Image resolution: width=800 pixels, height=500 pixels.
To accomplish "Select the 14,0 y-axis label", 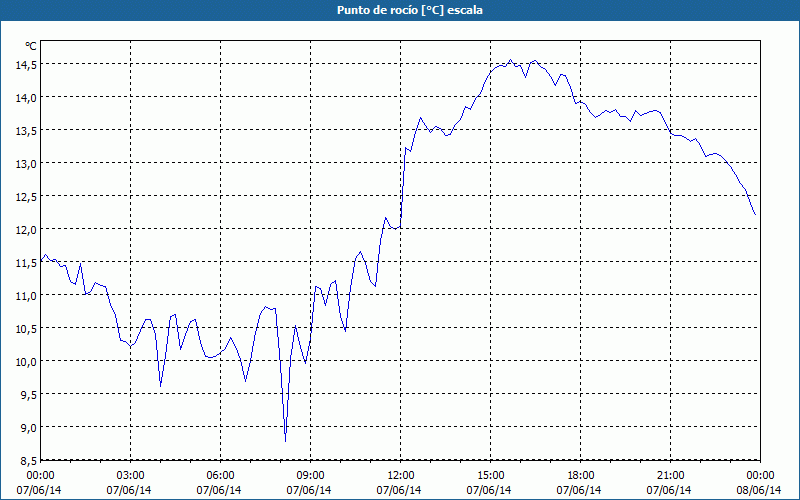I will coord(26,97).
